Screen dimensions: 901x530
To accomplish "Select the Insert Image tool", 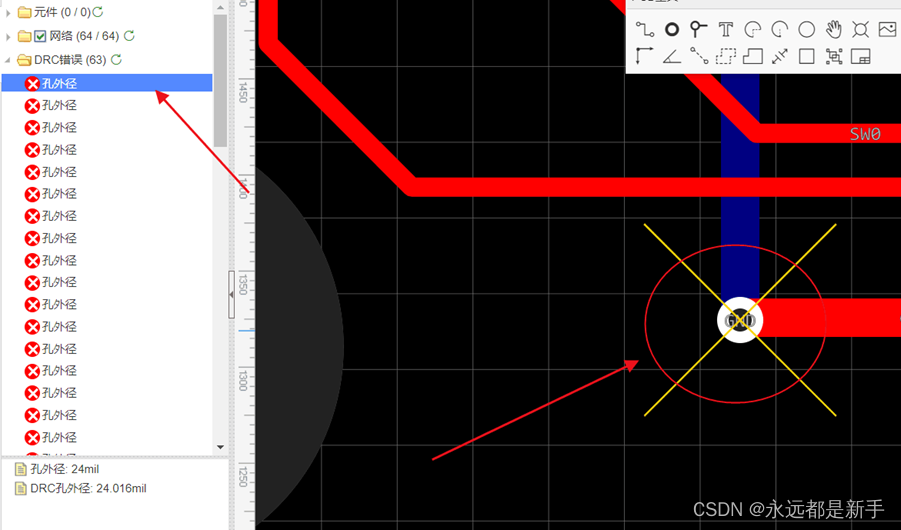I will tap(888, 29).
